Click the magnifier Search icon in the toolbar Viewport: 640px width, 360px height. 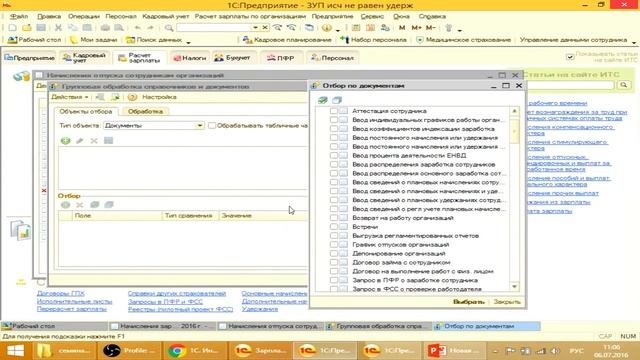coord(169,28)
